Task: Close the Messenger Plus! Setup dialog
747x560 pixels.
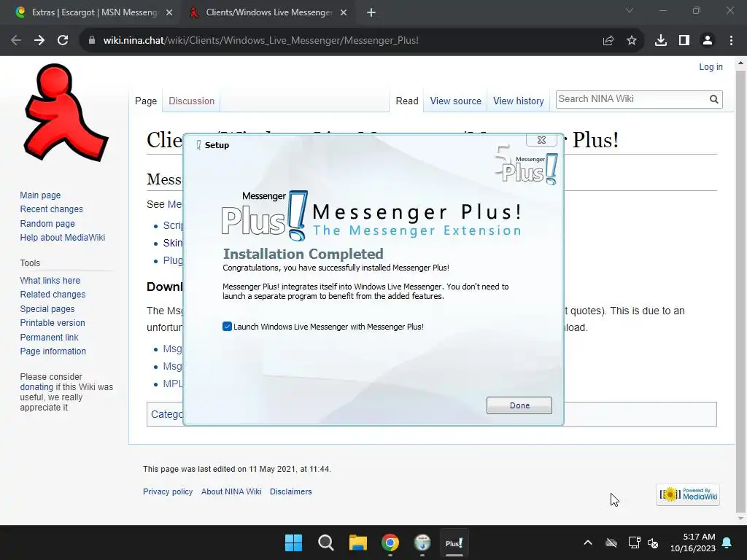Action: (x=542, y=140)
